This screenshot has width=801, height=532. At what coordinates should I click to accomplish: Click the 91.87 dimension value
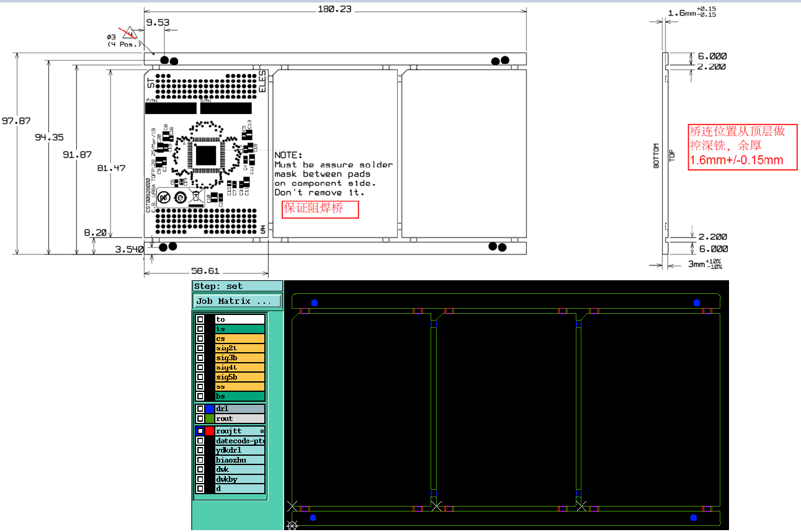click(77, 154)
